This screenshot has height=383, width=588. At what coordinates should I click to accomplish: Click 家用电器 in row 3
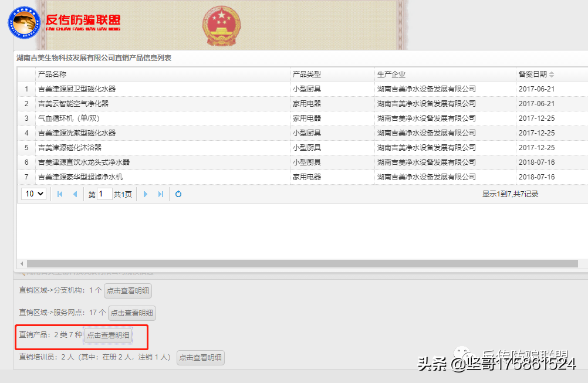click(307, 118)
